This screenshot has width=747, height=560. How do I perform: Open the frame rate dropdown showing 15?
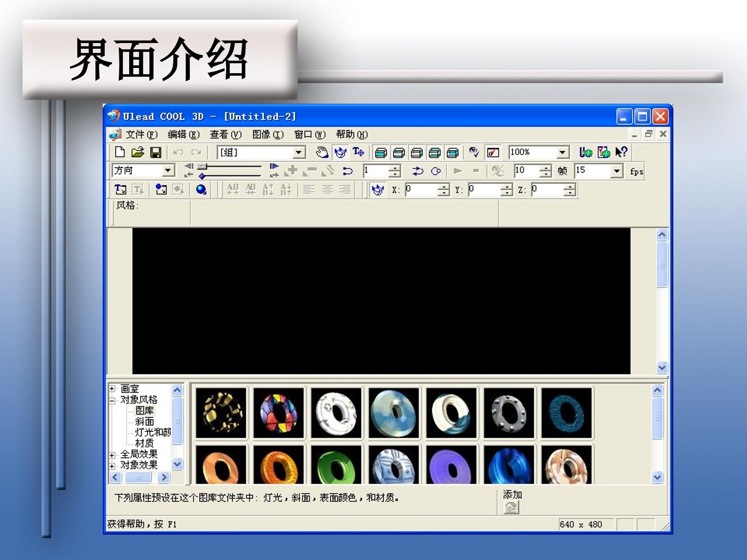(617, 171)
